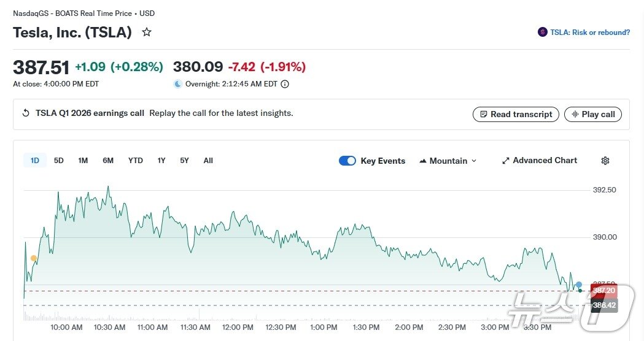Viewport: 644px width, 341px height.
Task: Click the orange key event marker on chart
Action: pyautogui.click(x=34, y=258)
